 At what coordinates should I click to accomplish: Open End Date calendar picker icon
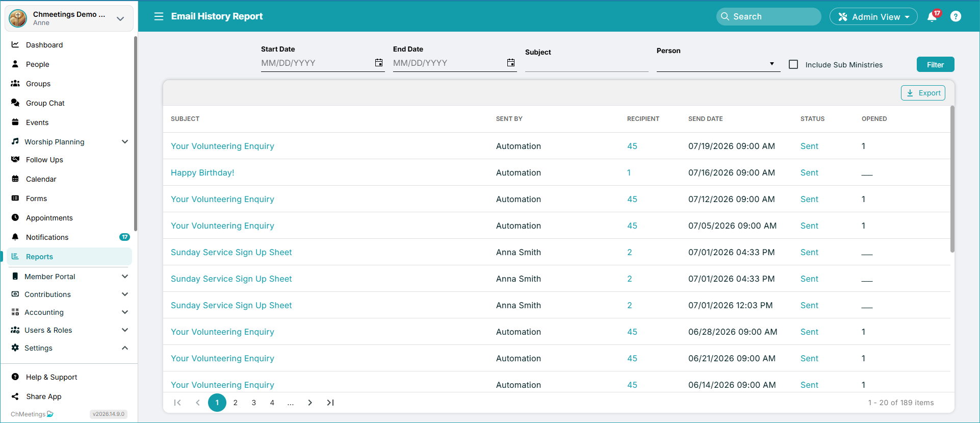coord(511,63)
